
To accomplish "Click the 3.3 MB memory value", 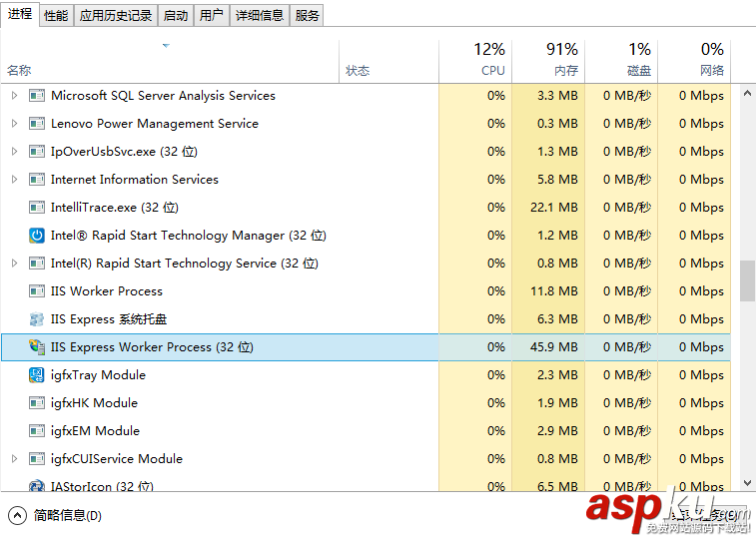I will [x=557, y=96].
